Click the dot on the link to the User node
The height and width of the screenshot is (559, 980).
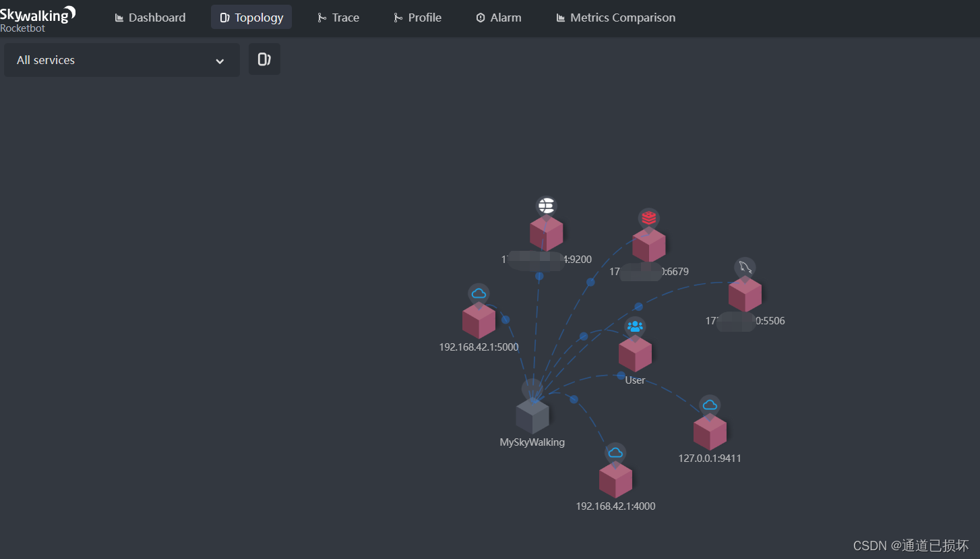point(584,336)
